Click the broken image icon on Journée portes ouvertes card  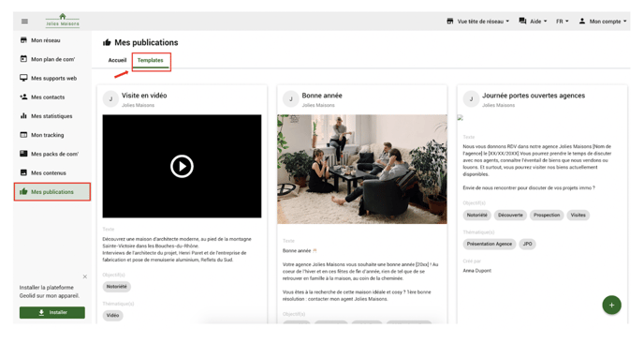[x=461, y=118]
